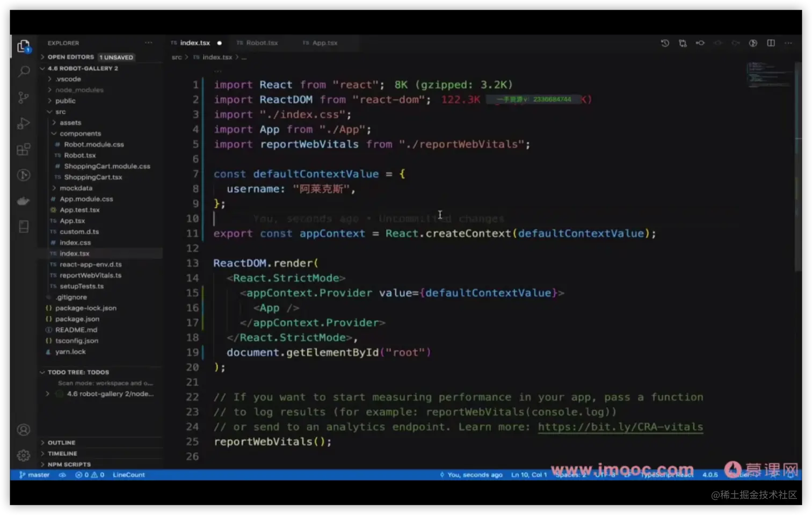This screenshot has height=515, width=812.
Task: Open Explorer panel ellipsis menu
Action: 148,43
